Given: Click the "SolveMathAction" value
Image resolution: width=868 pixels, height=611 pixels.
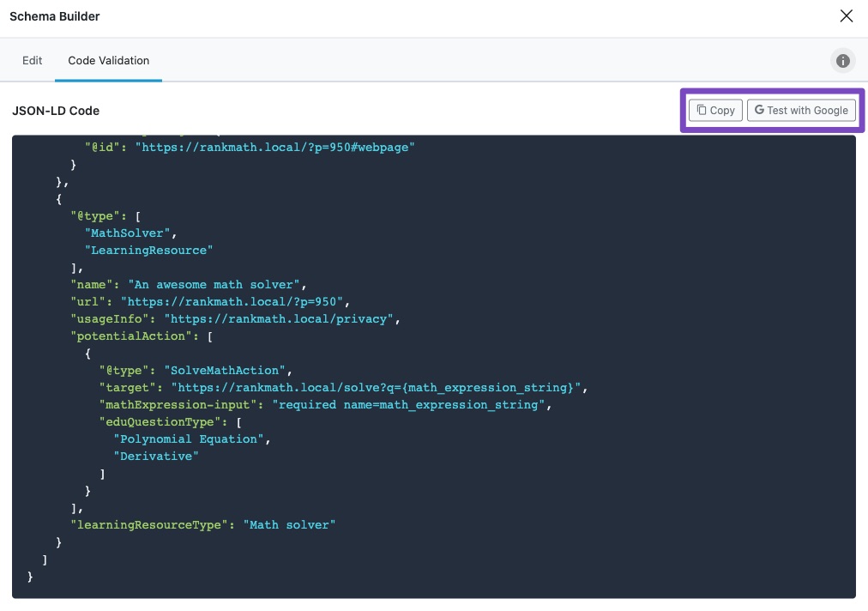Looking at the screenshot, I should click(x=224, y=371).
